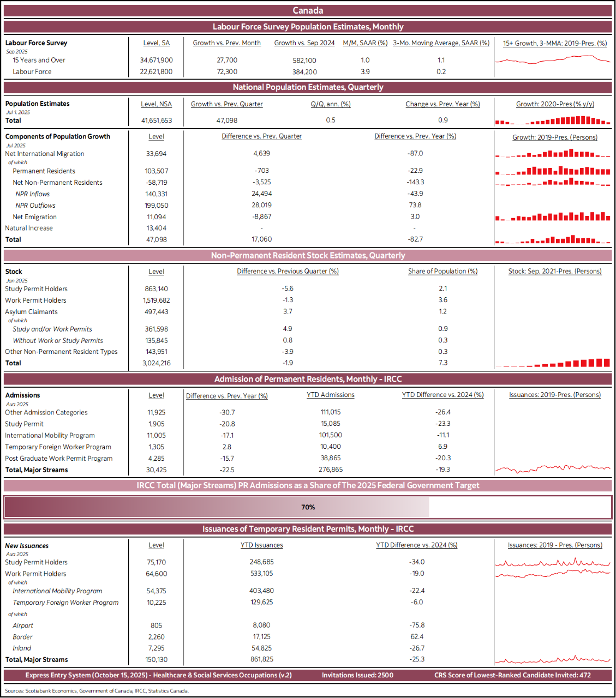This screenshot has width=616, height=698.
Task: Select the National Population Estimates, Quarterly header
Action: coord(308,87)
